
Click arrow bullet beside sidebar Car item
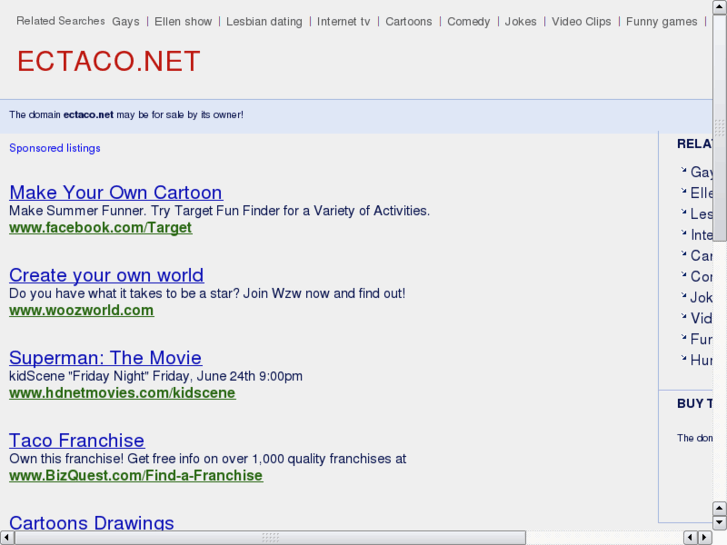click(683, 254)
